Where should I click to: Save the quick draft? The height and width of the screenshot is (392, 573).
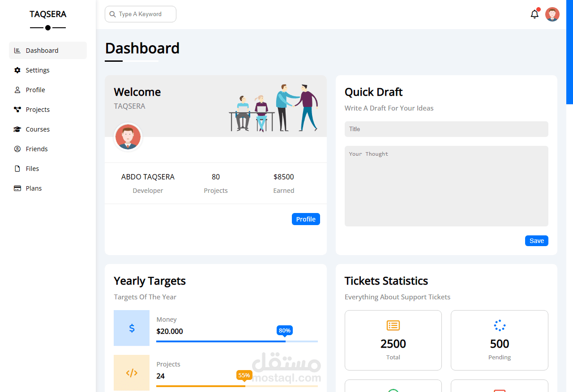[x=537, y=241]
